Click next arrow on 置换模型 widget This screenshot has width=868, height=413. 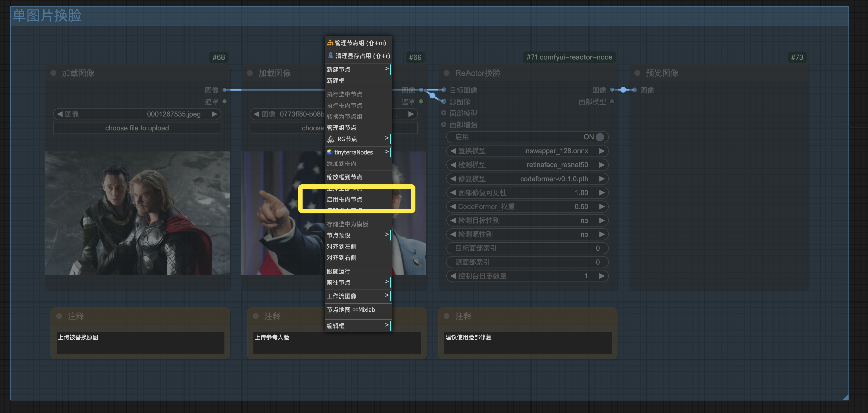click(601, 151)
